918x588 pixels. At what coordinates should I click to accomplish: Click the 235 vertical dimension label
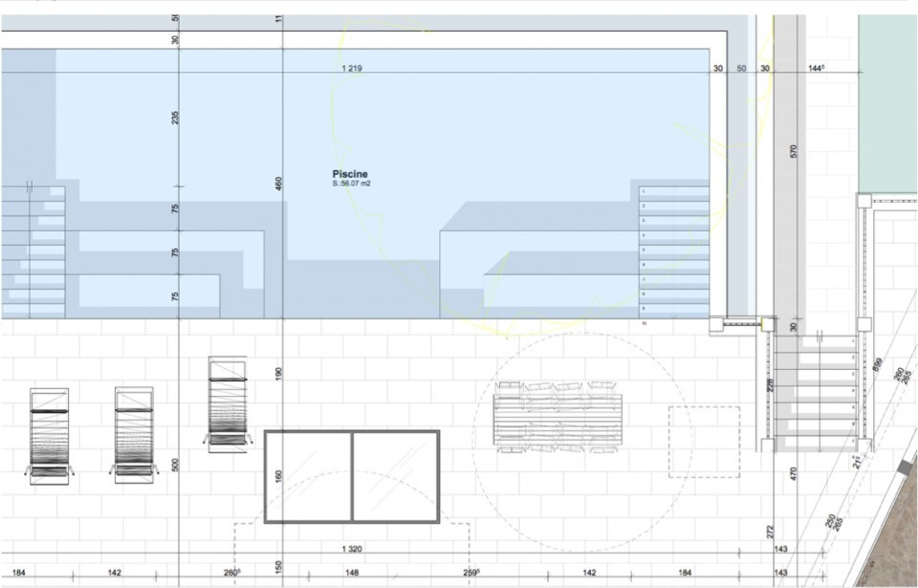click(x=176, y=118)
